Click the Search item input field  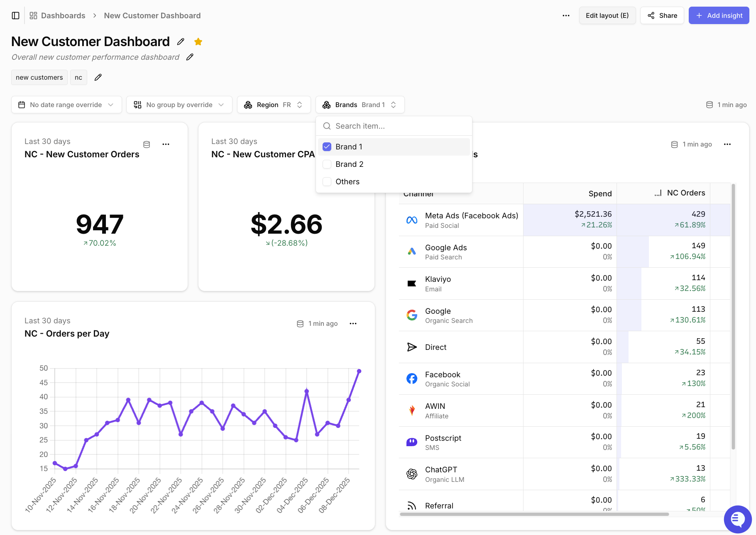click(394, 126)
